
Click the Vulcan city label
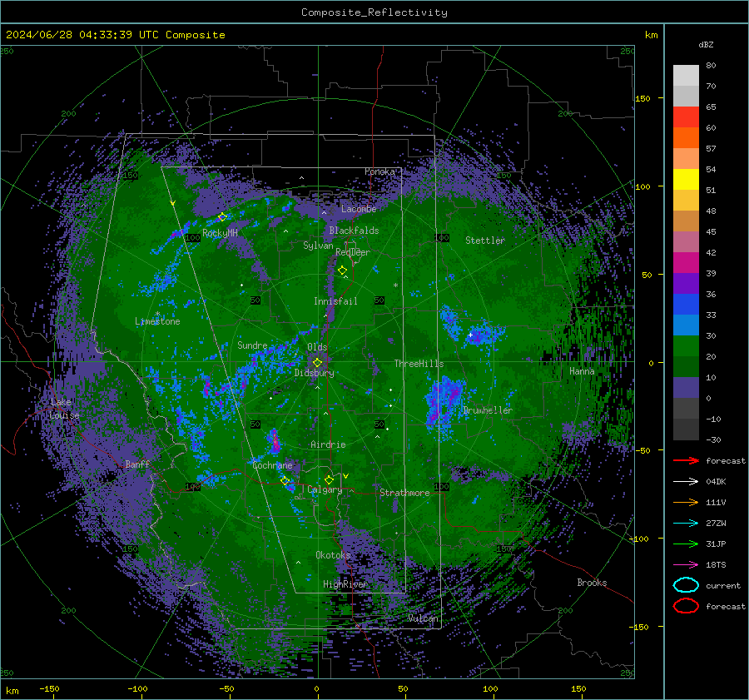pos(423,618)
